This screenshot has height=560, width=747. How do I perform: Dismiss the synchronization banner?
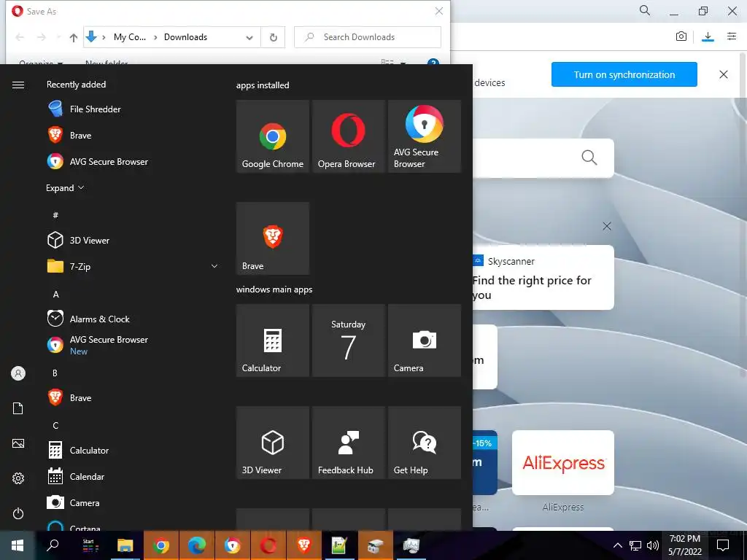[x=723, y=74]
